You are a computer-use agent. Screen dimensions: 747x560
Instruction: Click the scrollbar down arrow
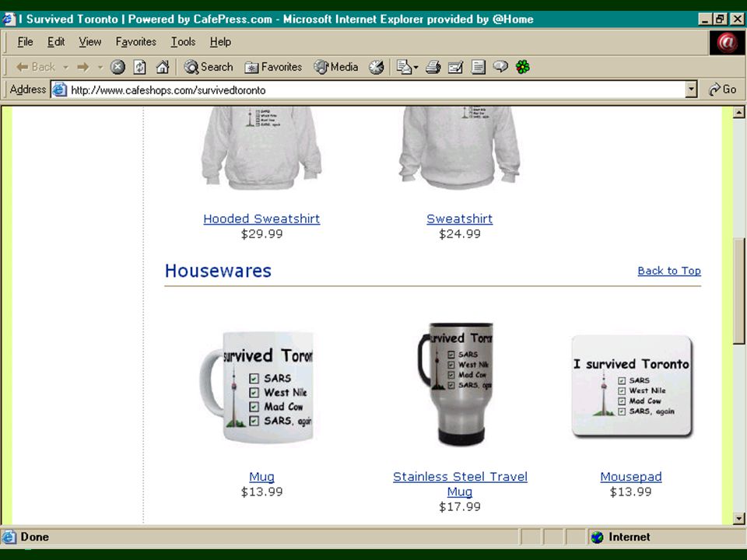coord(738,519)
